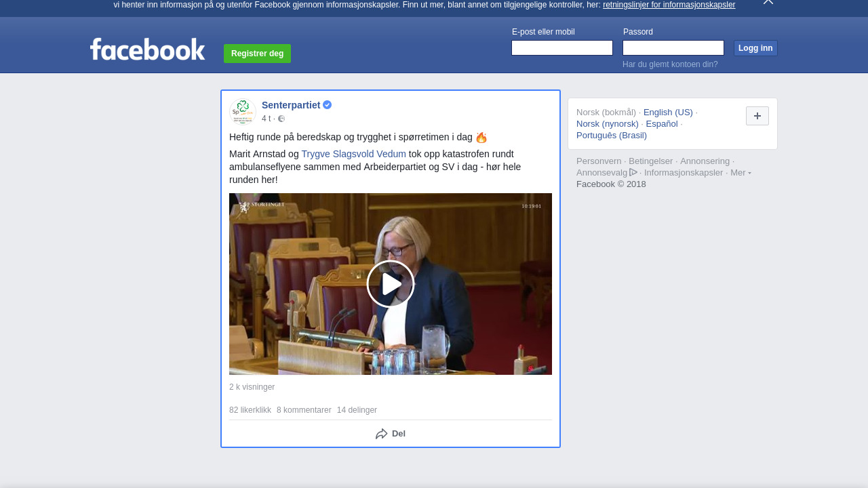
Task: Click the AdChoices triangle icon next to Annonsevalg
Action: [633, 172]
